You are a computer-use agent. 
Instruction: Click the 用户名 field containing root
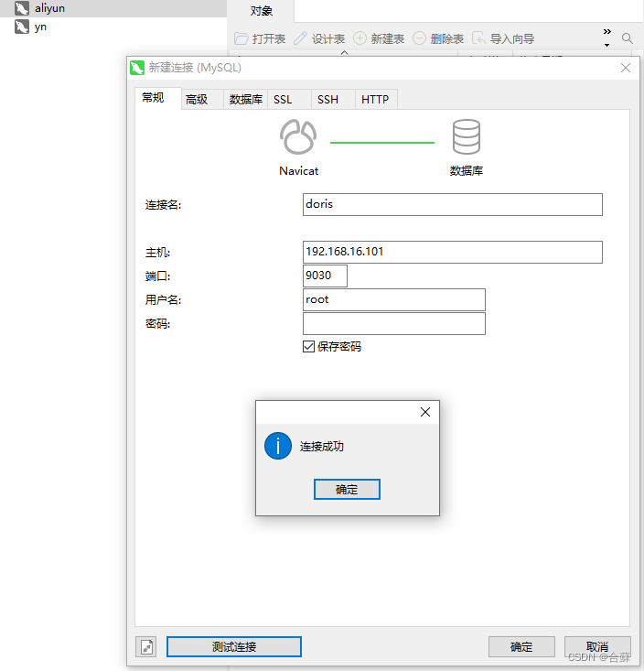[394, 299]
